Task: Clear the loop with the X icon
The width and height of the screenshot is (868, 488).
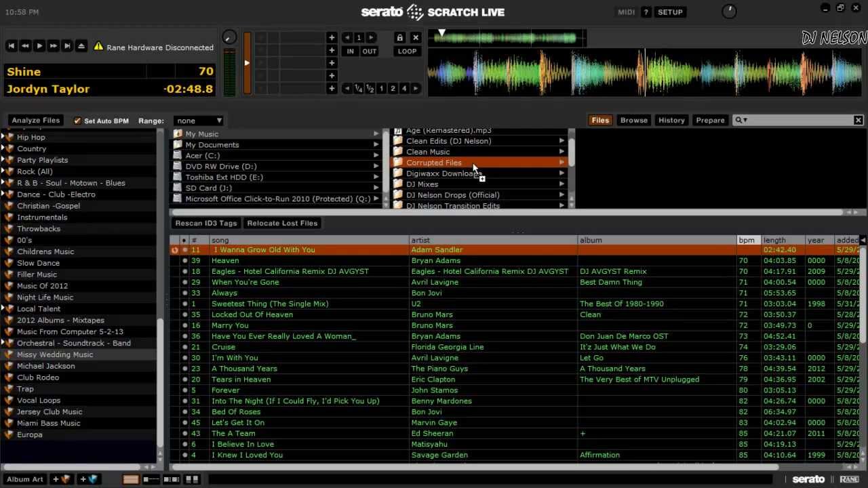Action: 416,37
